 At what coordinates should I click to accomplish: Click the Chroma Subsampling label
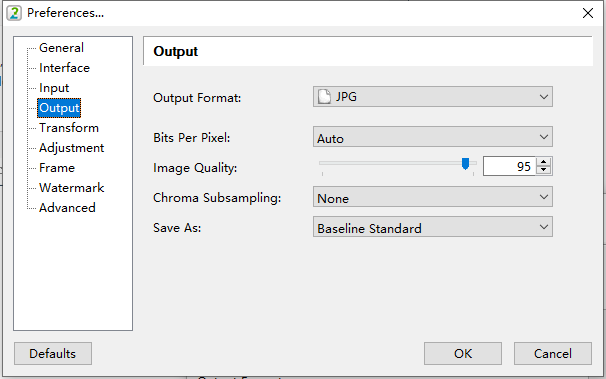pos(217,198)
